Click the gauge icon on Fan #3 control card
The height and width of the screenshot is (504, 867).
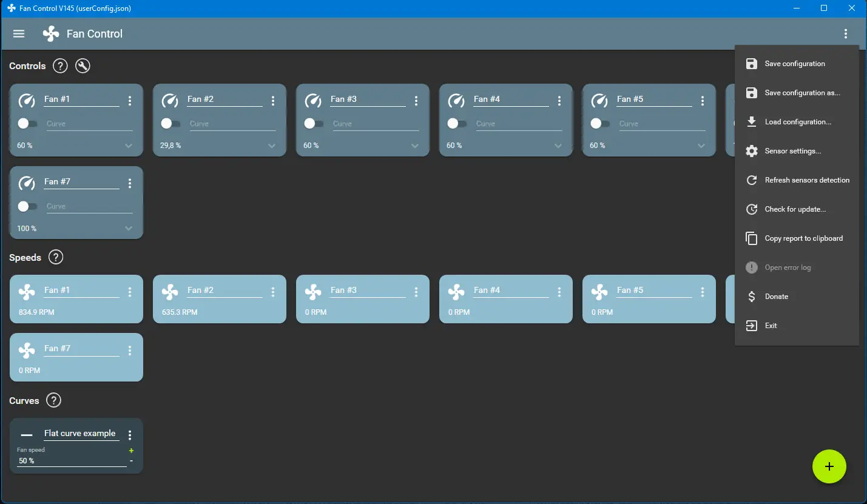313,101
